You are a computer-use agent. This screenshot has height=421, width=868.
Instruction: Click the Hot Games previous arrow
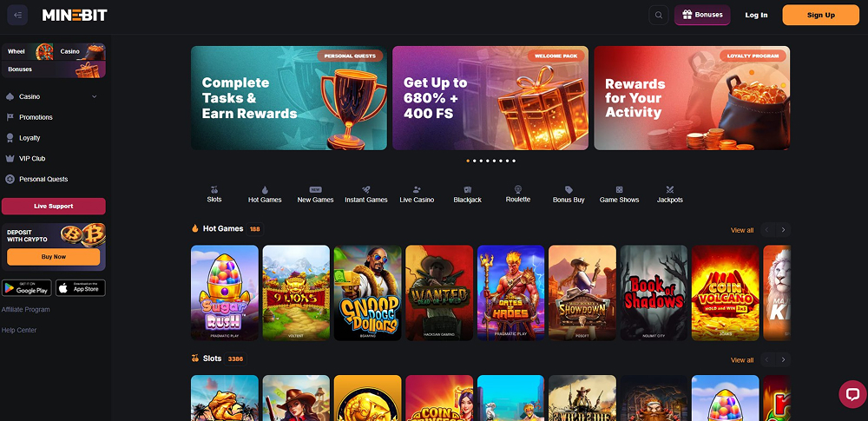(x=767, y=230)
